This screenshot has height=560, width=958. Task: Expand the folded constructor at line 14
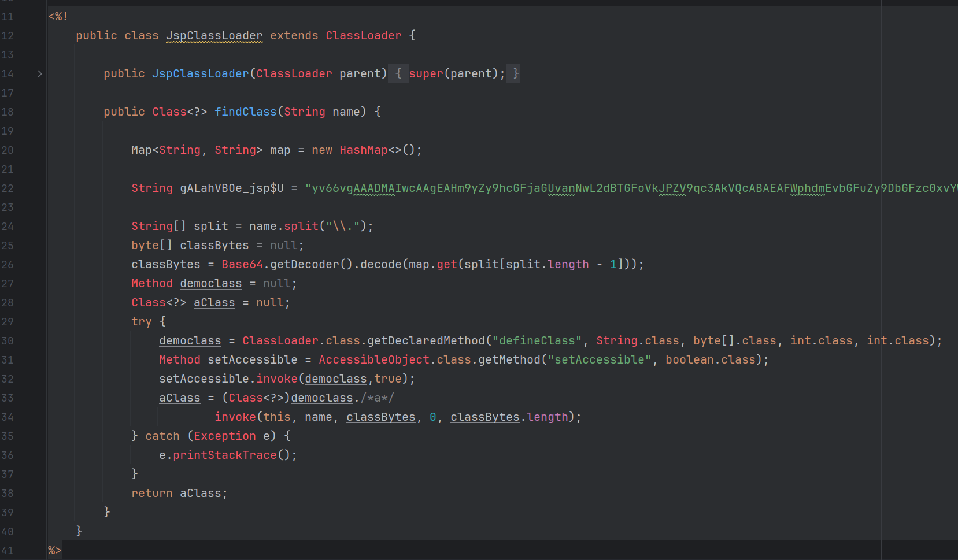[40, 74]
